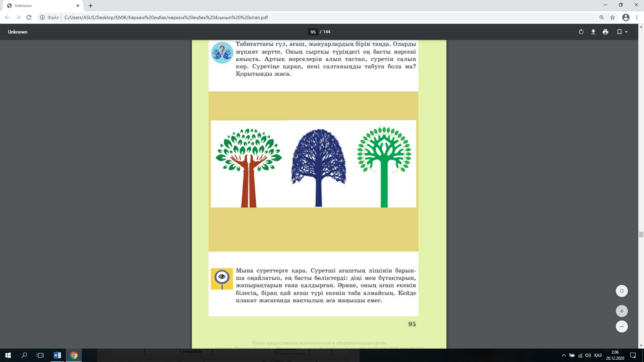644x362 pixels.
Task: Open a new browser tab
Action: 91,6
